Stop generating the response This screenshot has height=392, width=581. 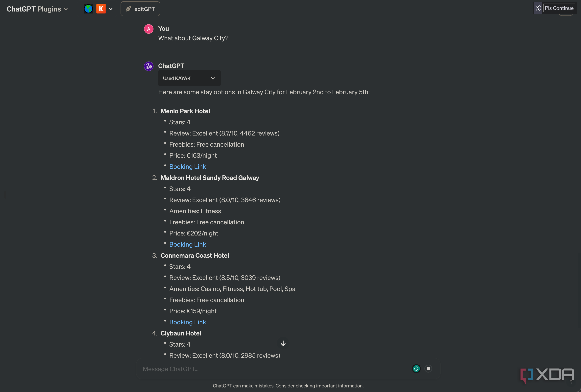428,369
